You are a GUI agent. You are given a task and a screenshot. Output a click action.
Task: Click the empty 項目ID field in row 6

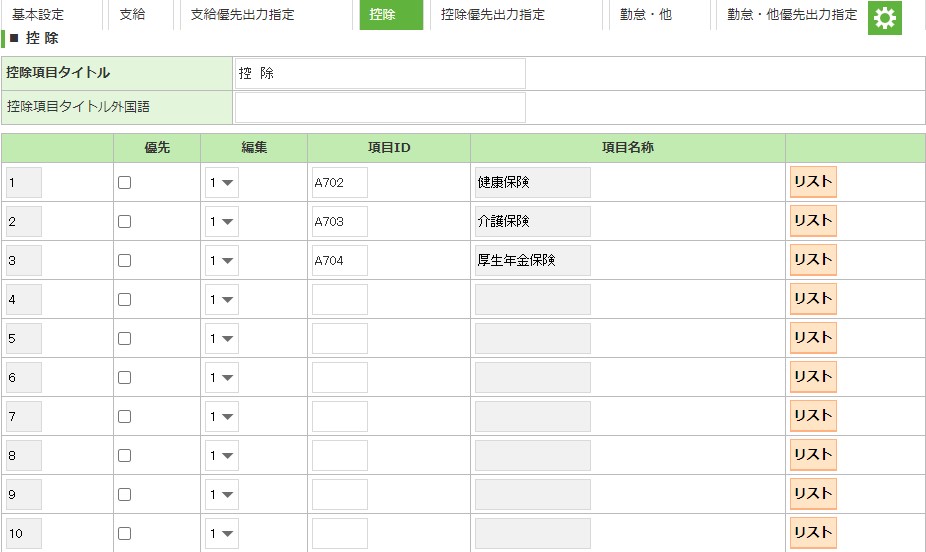click(339, 378)
